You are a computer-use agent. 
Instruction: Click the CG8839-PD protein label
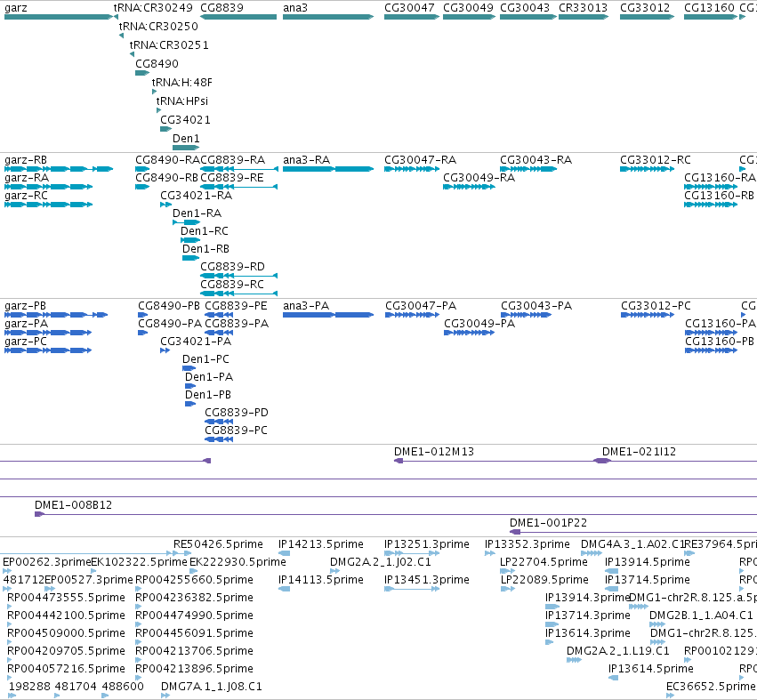[237, 413]
